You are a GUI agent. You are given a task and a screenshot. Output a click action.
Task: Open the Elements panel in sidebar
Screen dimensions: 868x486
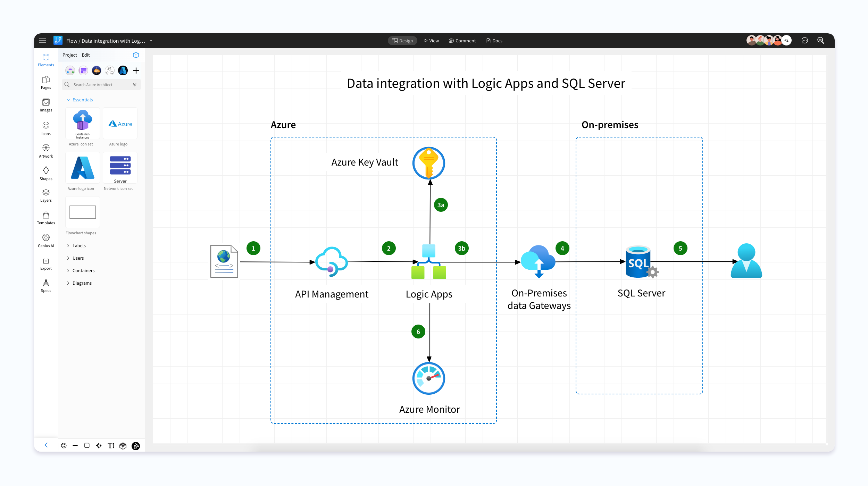(x=46, y=60)
